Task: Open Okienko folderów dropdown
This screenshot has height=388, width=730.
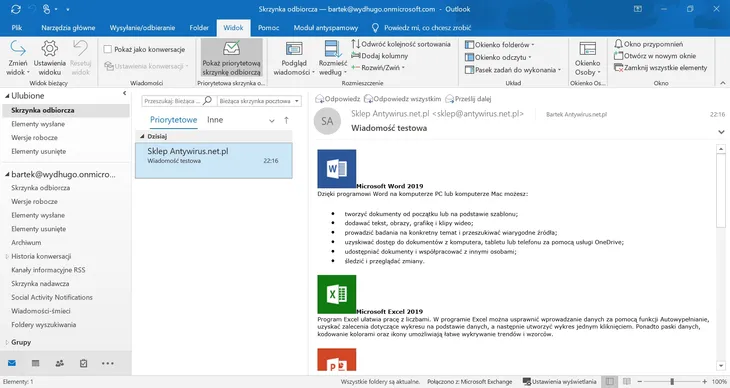Action: coord(500,45)
